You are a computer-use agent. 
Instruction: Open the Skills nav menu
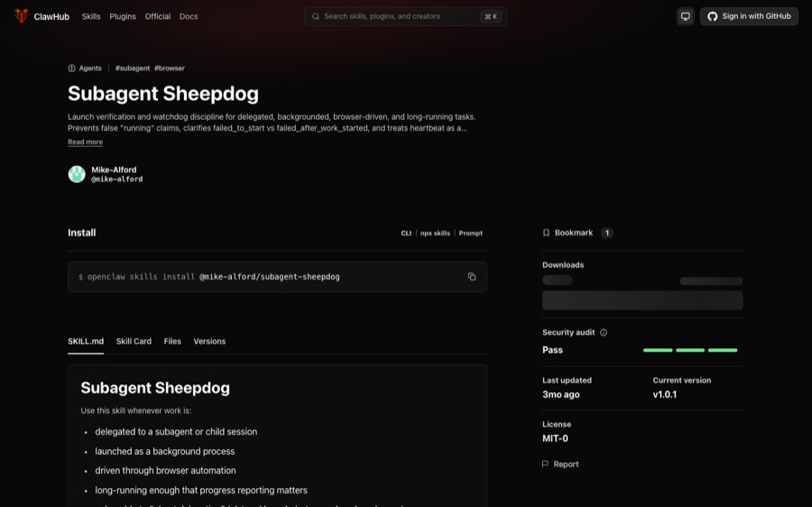click(x=91, y=16)
